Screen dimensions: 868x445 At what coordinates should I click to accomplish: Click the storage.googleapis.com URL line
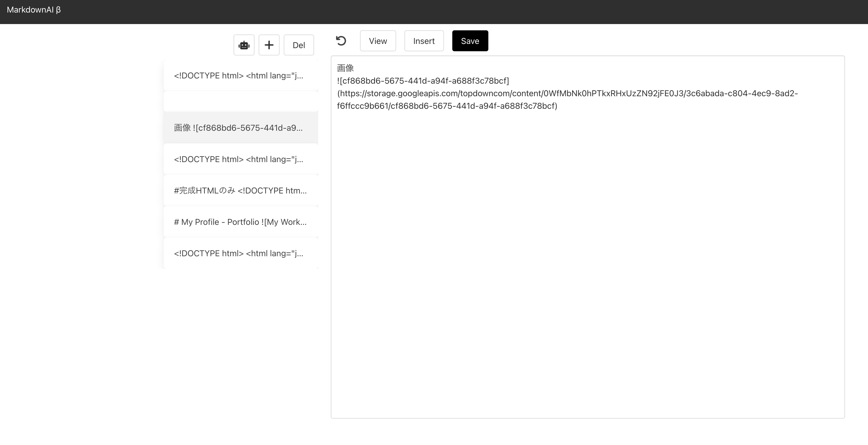(568, 93)
